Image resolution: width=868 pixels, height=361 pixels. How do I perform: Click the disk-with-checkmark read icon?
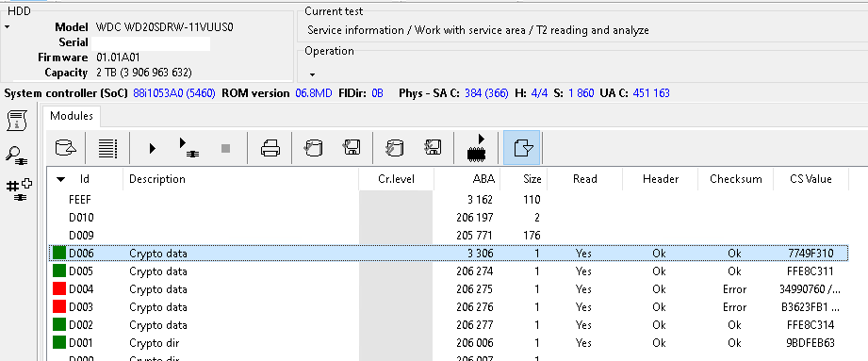tap(313, 148)
